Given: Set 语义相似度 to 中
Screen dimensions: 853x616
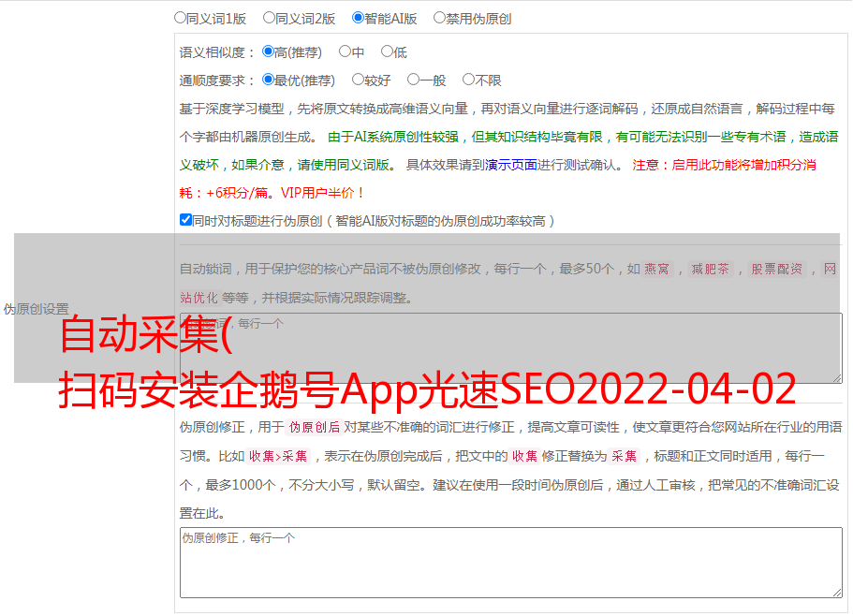Looking at the screenshot, I should 345,51.
